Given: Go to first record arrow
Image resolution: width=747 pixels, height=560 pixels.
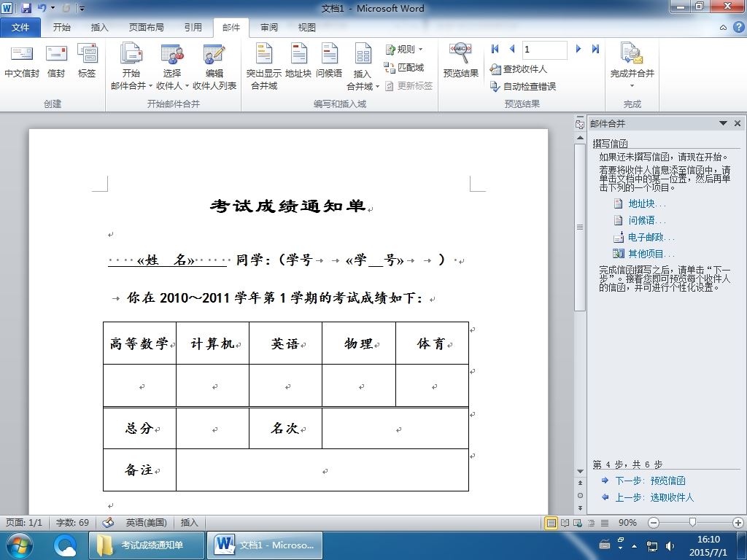Looking at the screenshot, I should click(495, 49).
